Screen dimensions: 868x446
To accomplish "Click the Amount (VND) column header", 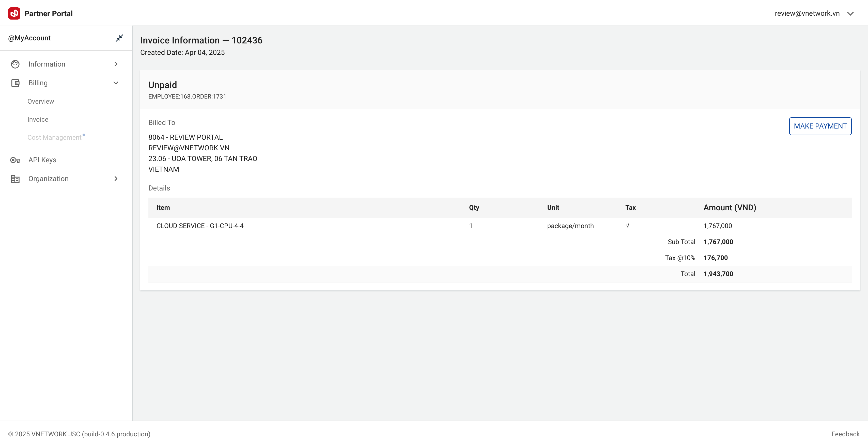I will coord(730,208).
